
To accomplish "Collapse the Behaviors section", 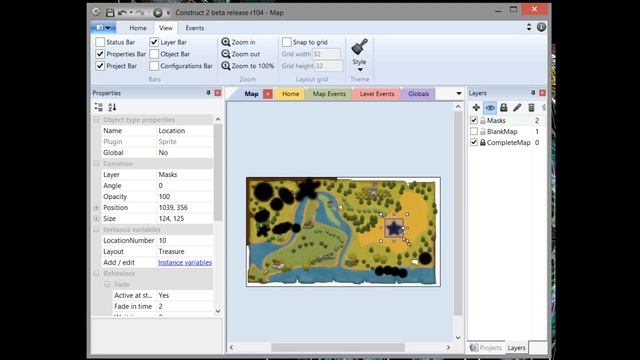I will (x=96, y=273).
